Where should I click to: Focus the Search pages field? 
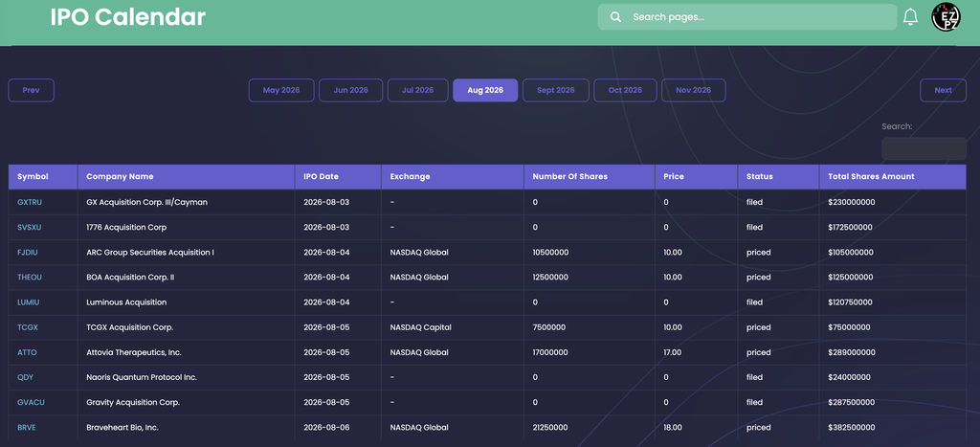746,17
